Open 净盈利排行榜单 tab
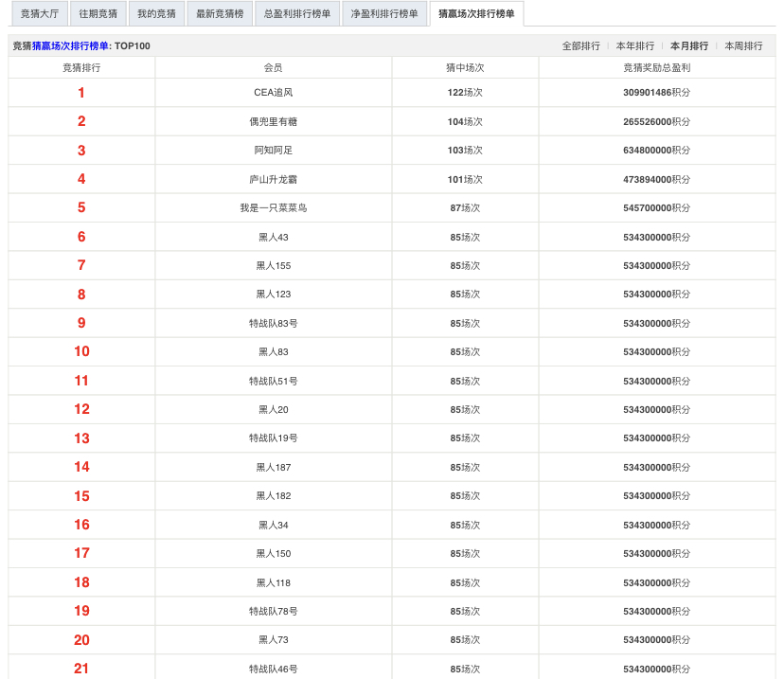This screenshot has height=679, width=784. pyautogui.click(x=383, y=14)
